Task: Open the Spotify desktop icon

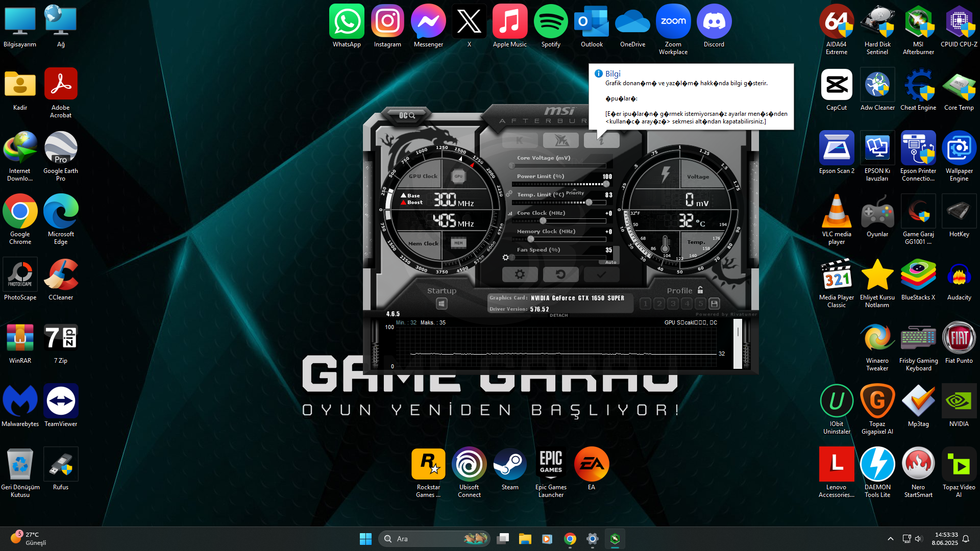Action: coord(551,26)
